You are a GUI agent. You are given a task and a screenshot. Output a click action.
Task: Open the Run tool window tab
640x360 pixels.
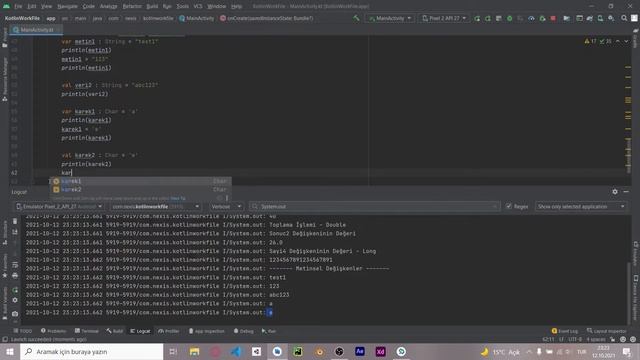pos(269,331)
